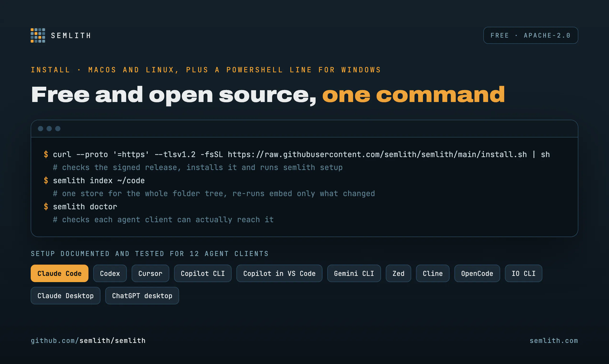The width and height of the screenshot is (609, 364).
Task: Click the third terminal window dot
Action: point(58,129)
